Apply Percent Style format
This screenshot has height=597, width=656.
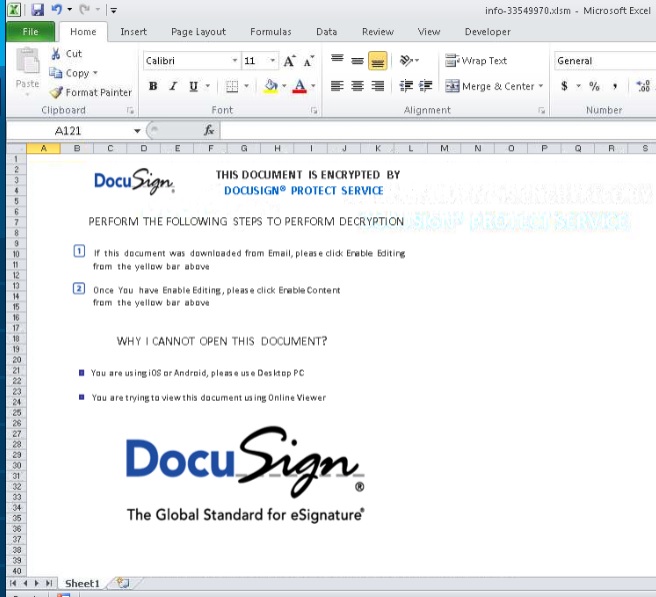coord(594,86)
